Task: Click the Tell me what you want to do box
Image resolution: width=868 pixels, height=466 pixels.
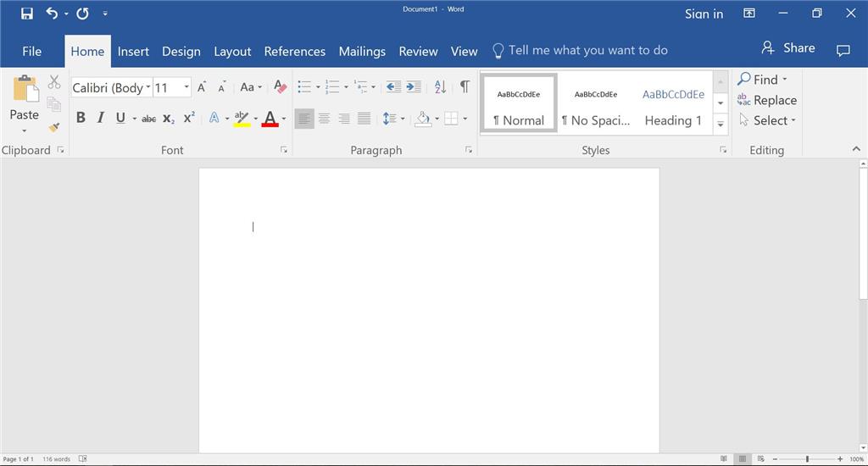Action: (580, 50)
